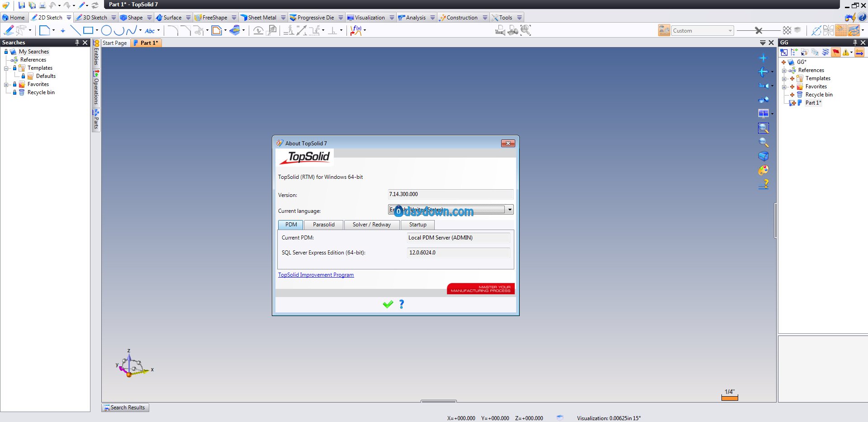Expand the Shape menu arrow

[149, 18]
